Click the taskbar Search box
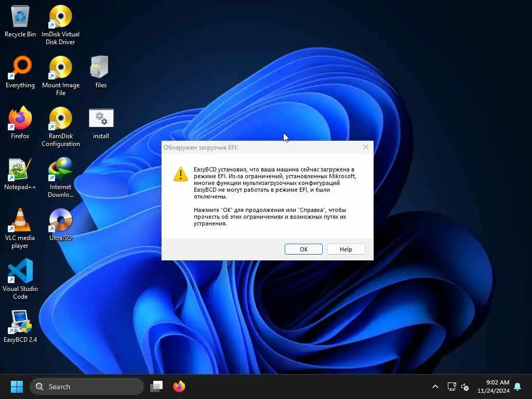 [x=87, y=387]
